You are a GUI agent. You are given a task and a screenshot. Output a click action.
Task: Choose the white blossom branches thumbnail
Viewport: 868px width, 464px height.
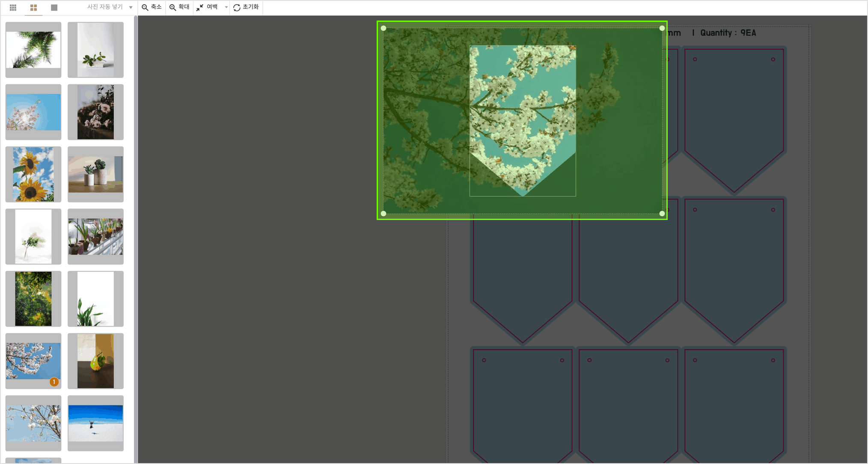(33, 423)
